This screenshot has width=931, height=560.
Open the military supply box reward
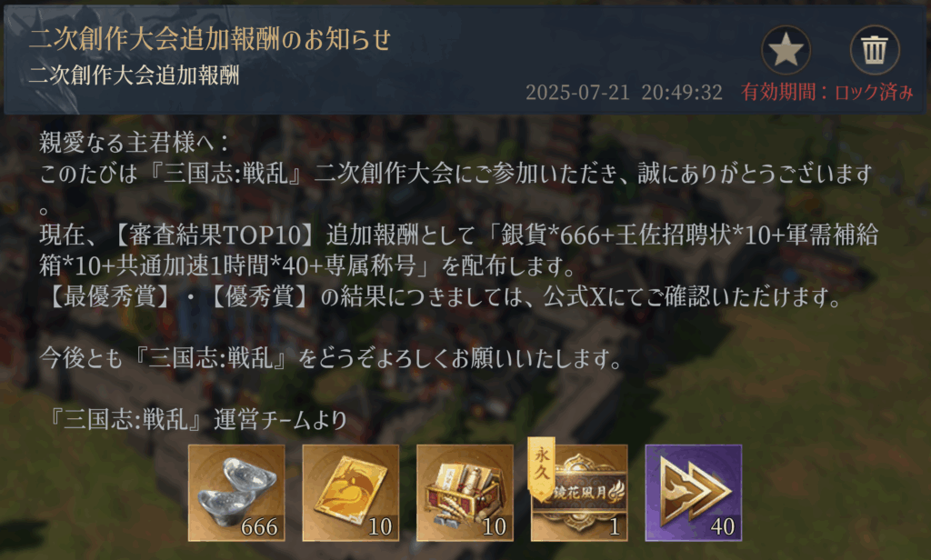(465, 493)
